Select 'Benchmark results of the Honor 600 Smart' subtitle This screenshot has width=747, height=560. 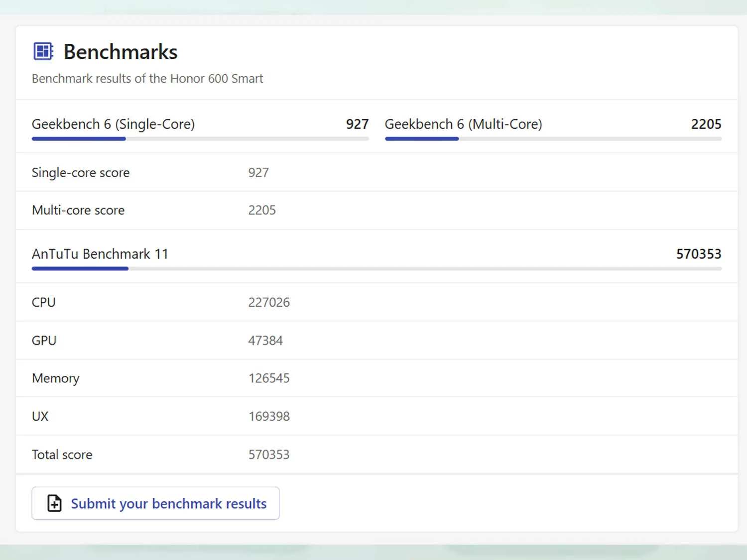(147, 79)
